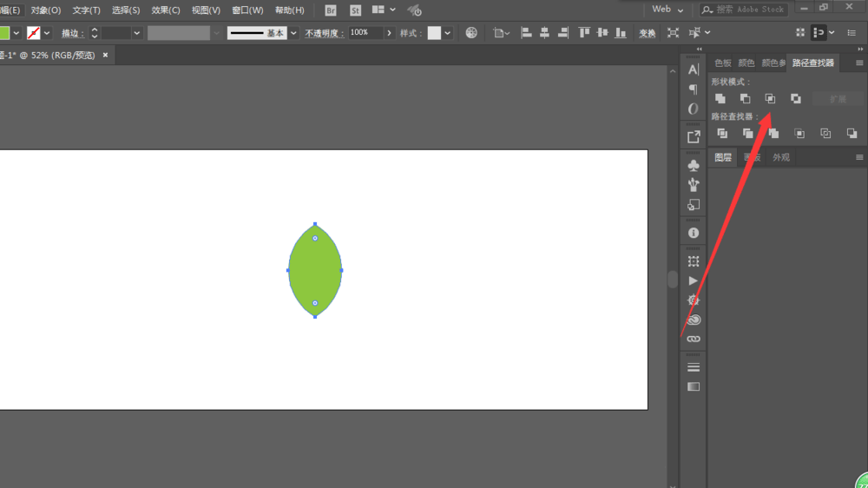This screenshot has width=868, height=488.
Task: Click the Isolate Selected Object icon
Action: pos(674,33)
